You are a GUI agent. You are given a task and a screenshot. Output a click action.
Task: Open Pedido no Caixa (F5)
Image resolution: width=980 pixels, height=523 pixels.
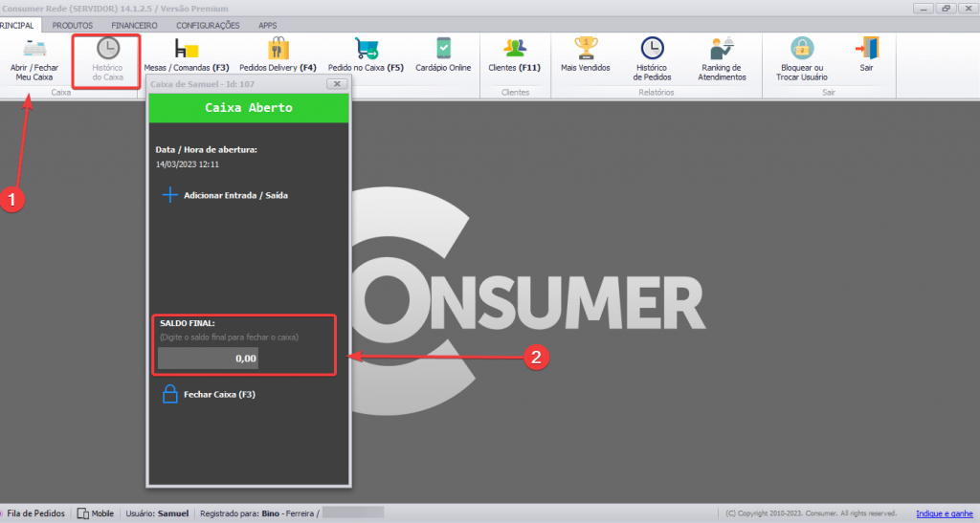pos(366,55)
